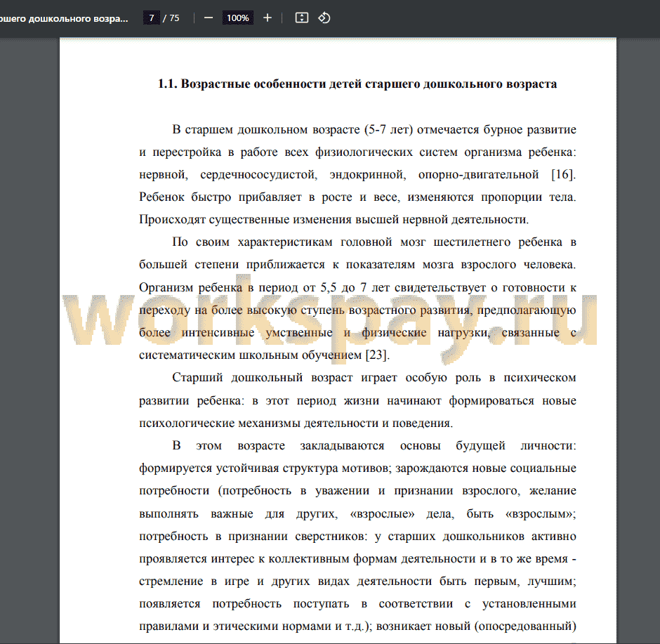The width and height of the screenshot is (660, 644).
Task: Click the phrase "Старший дошкольный возраст"
Action: click(x=262, y=378)
